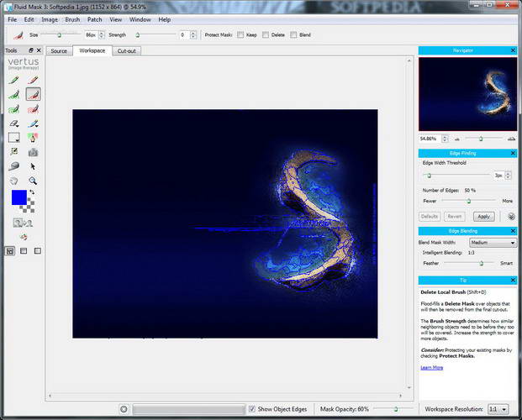Click the camera snapshot tool icon
The width and height of the screenshot is (522, 420).
pos(33,152)
